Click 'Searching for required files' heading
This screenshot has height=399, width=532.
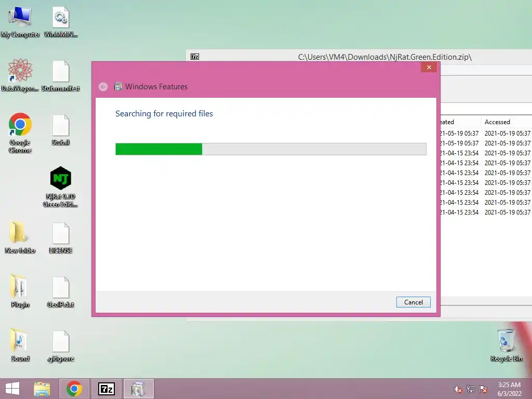164,114
